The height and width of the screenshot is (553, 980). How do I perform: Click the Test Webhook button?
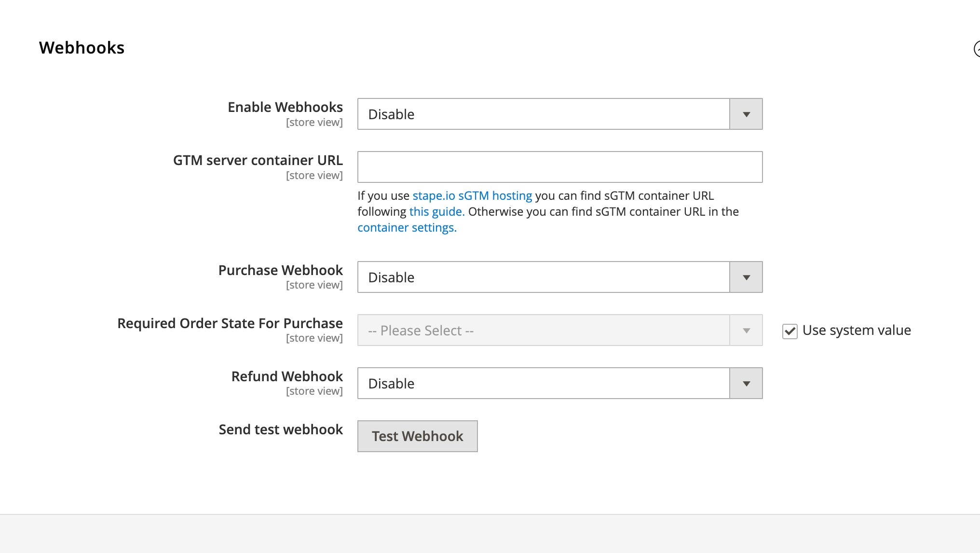[x=417, y=436]
